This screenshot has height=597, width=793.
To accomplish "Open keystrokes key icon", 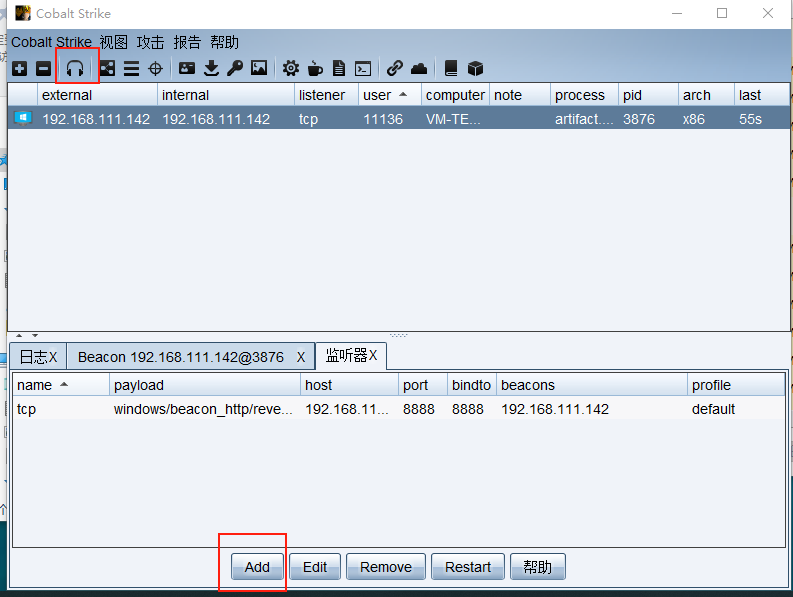I will pyautogui.click(x=235, y=68).
